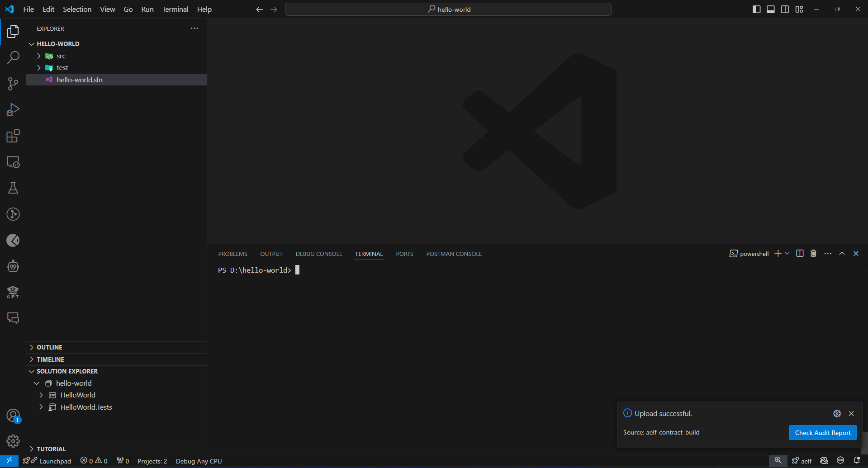Open the chat bubbles view in activity bar
868x468 pixels.
click(x=13, y=318)
